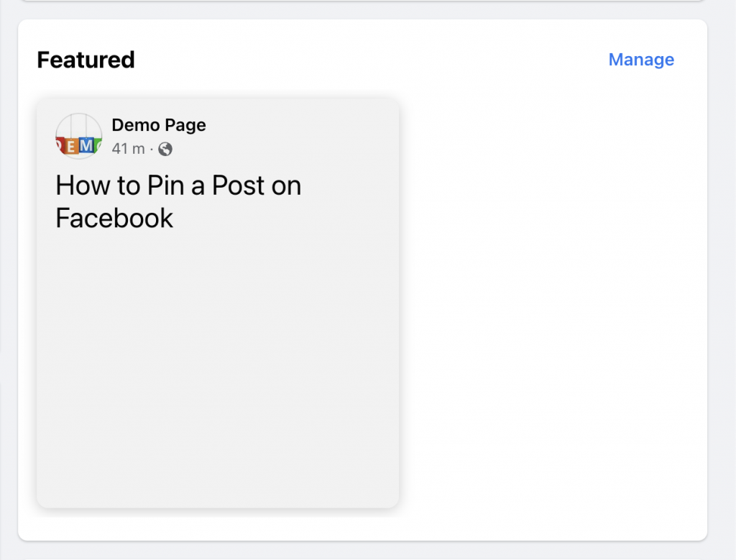736x560 pixels.
Task: Click the Demo Page name link
Action: [x=158, y=125]
